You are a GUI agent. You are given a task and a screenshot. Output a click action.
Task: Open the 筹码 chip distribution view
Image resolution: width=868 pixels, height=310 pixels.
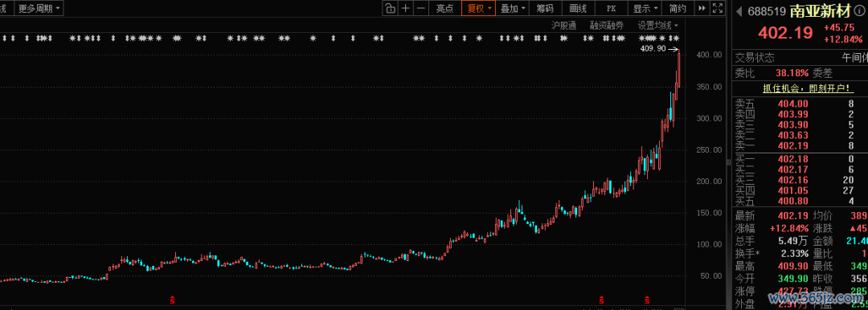[x=545, y=8]
